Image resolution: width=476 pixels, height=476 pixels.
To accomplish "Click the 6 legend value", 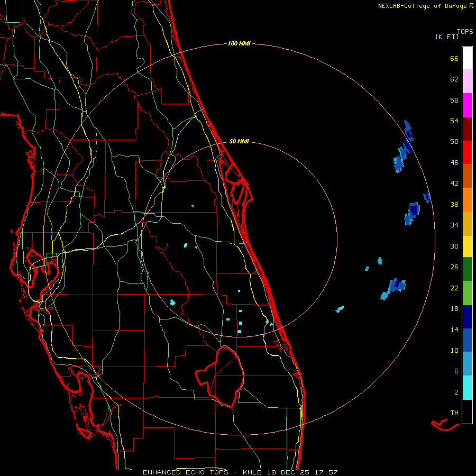I will point(456,371).
